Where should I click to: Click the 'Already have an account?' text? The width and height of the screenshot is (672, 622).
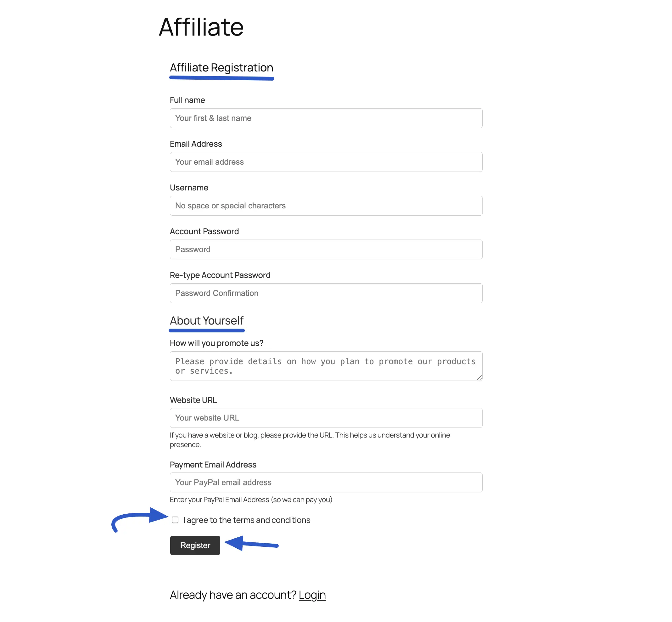(232, 595)
